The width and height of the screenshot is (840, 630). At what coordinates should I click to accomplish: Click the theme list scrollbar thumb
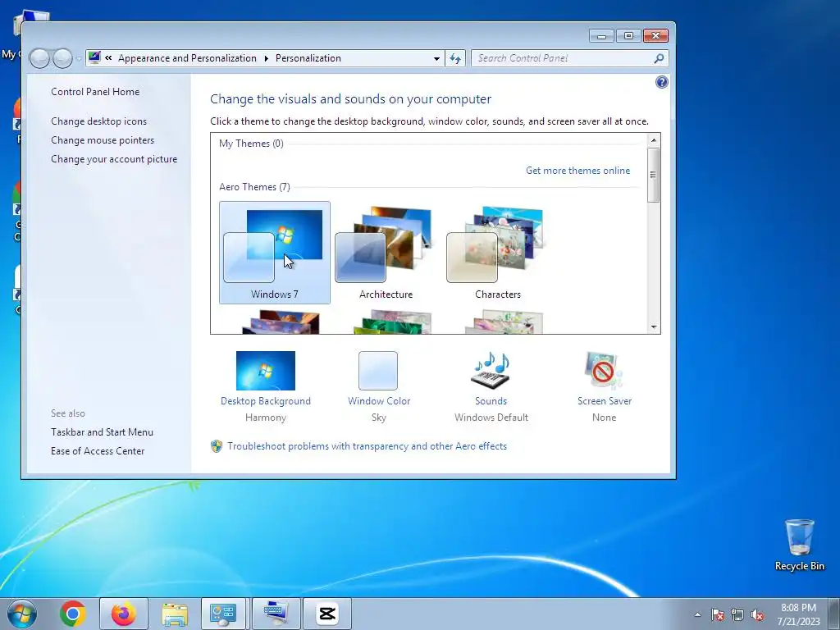pyautogui.click(x=654, y=175)
